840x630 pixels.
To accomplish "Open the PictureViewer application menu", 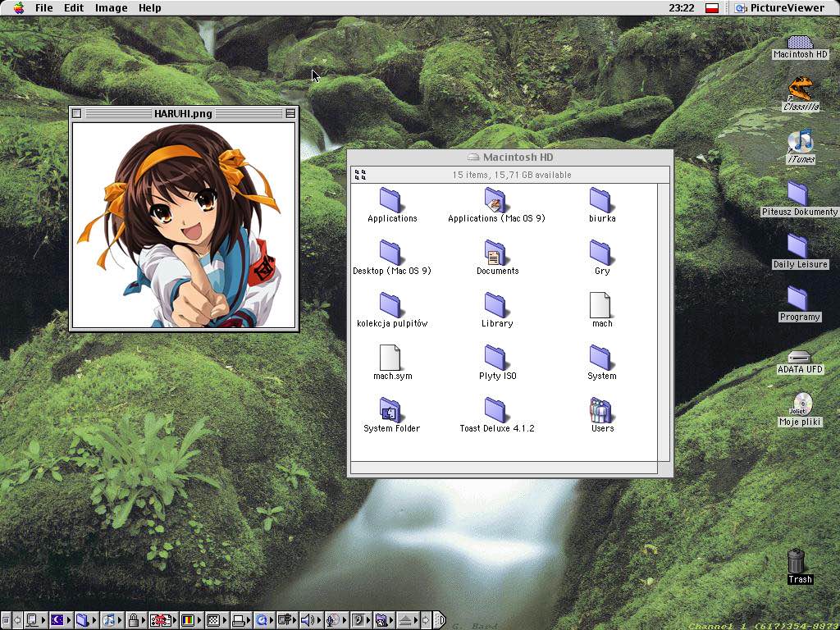I will point(779,7).
